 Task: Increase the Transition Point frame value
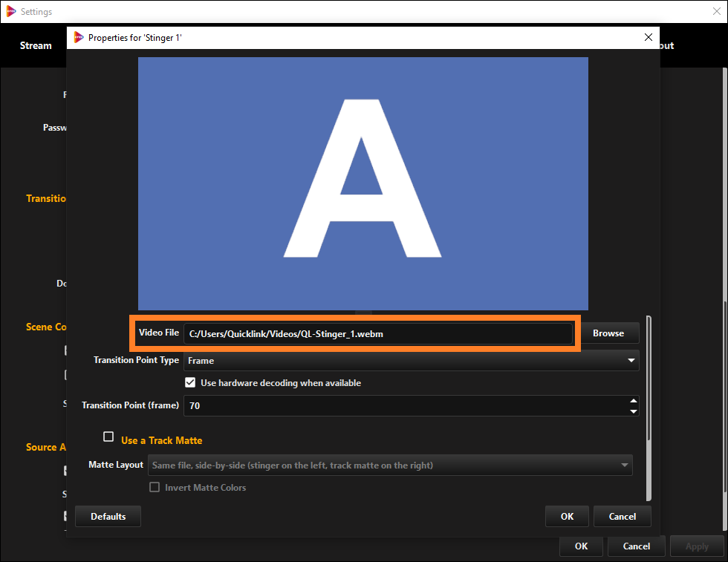pyautogui.click(x=633, y=401)
